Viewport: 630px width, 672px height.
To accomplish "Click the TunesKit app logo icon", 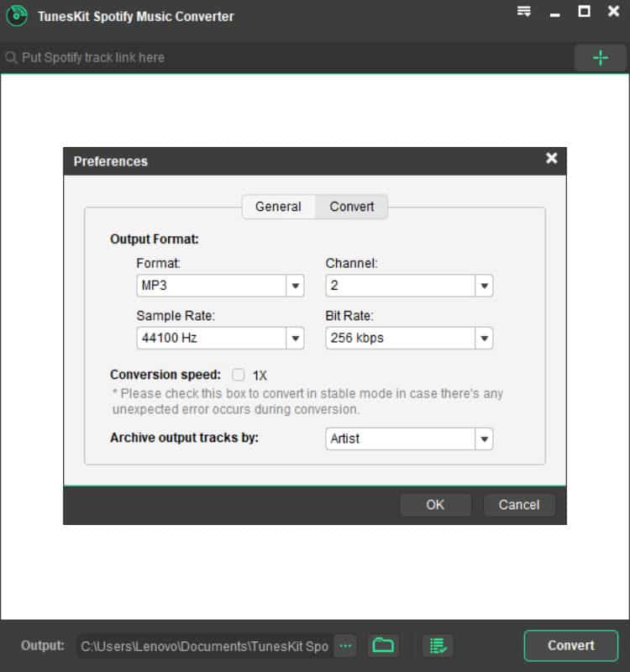I will click(17, 16).
